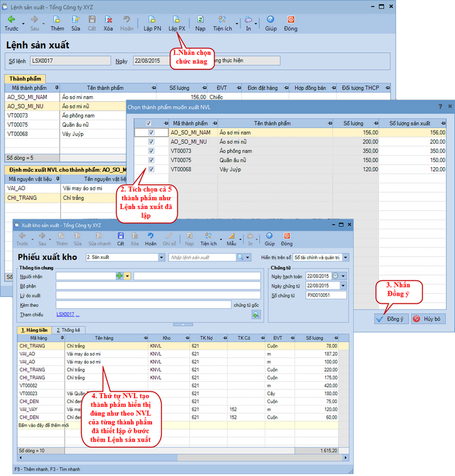Click green reference icon next to Tham chiếu row

(x=256, y=315)
